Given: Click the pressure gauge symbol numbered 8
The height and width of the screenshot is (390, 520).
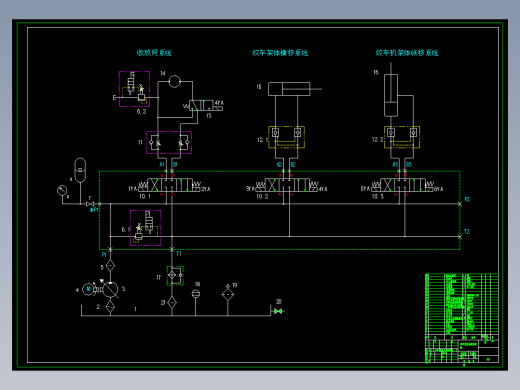Looking at the screenshot, I should 62,191.
